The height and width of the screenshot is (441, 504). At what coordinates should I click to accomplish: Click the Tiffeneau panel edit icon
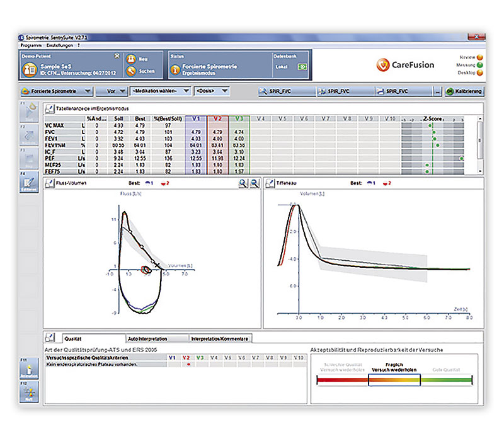click(x=270, y=183)
